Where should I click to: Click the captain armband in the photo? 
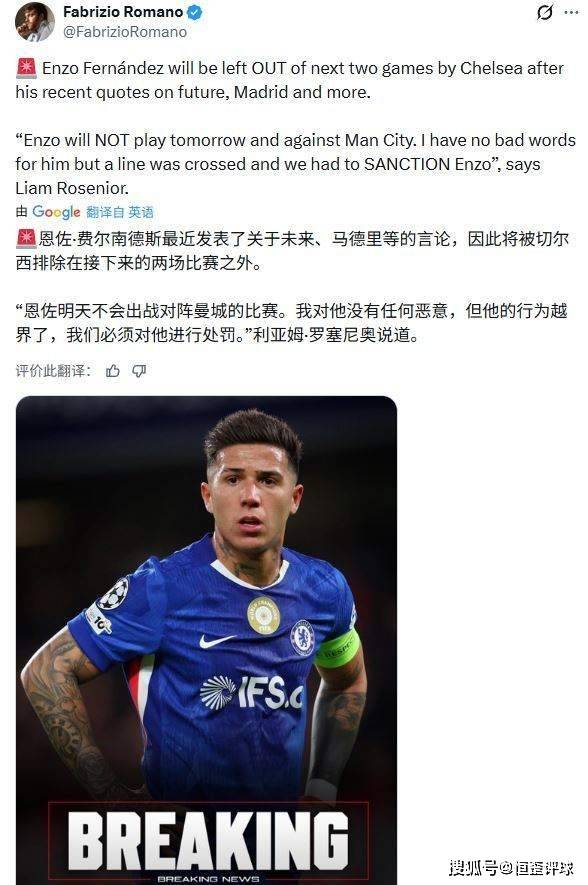coord(338,649)
